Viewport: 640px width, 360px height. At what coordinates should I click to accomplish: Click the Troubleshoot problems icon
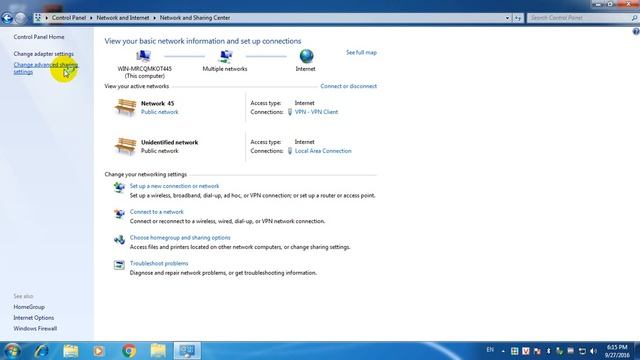(119, 265)
